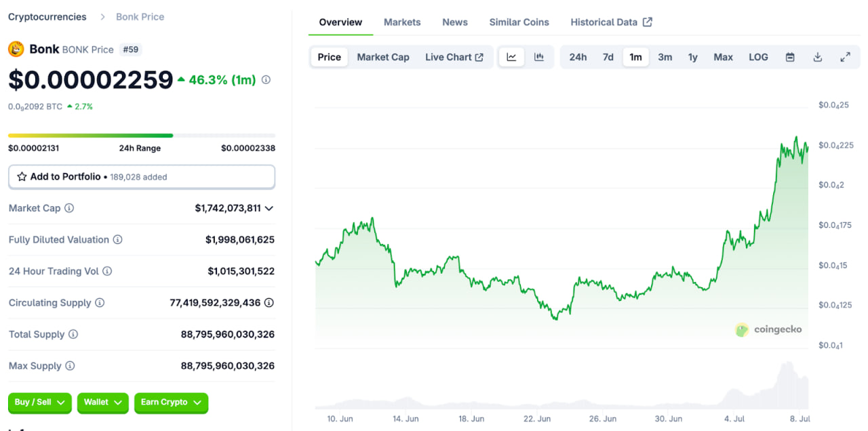Select the 1y time range
The width and height of the screenshot is (868, 431).
pyautogui.click(x=692, y=58)
